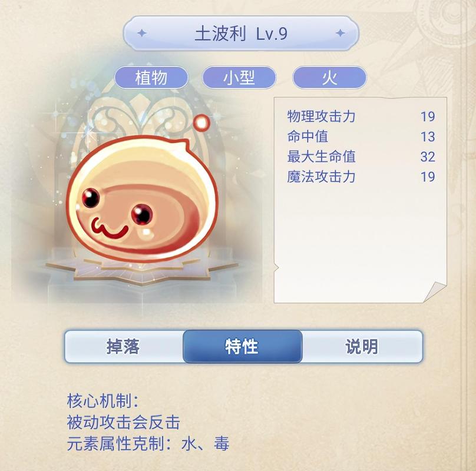
Task: Click the 土波利 Lv.9 title banner
Action: pyautogui.click(x=241, y=33)
